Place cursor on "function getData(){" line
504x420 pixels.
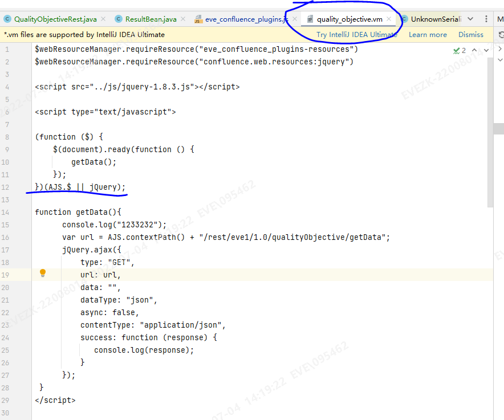78,212
